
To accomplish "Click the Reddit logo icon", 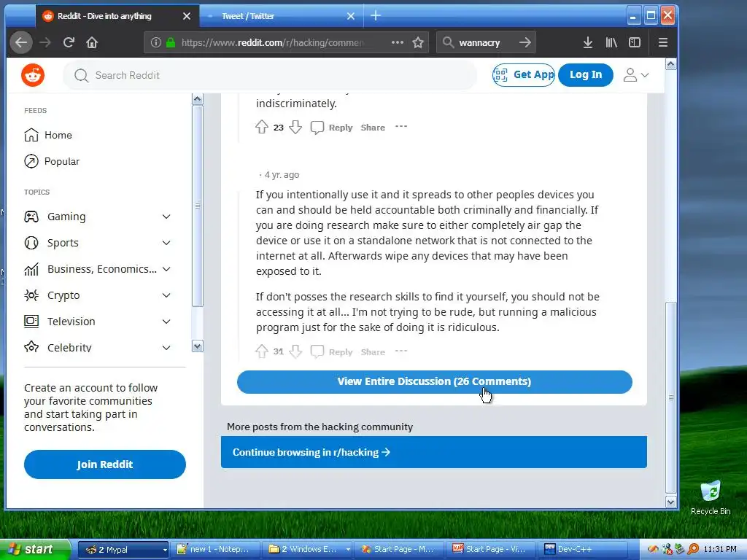I will click(33, 75).
